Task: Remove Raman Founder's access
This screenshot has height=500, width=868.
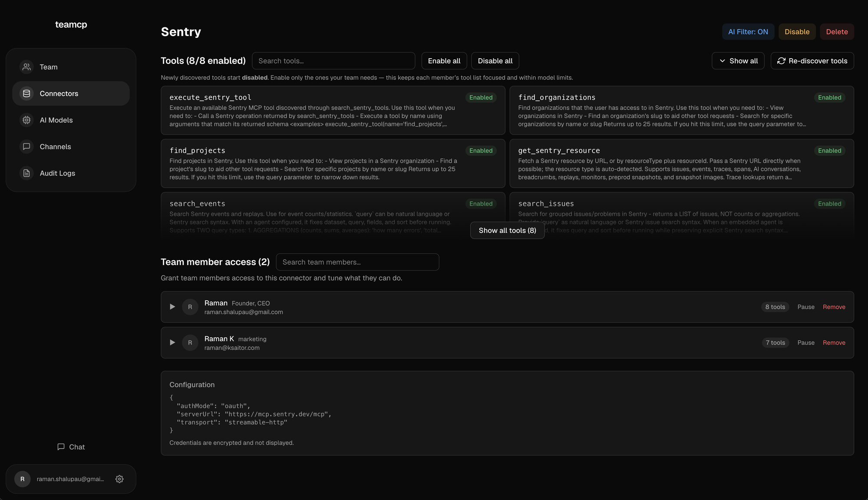Action: click(x=834, y=307)
